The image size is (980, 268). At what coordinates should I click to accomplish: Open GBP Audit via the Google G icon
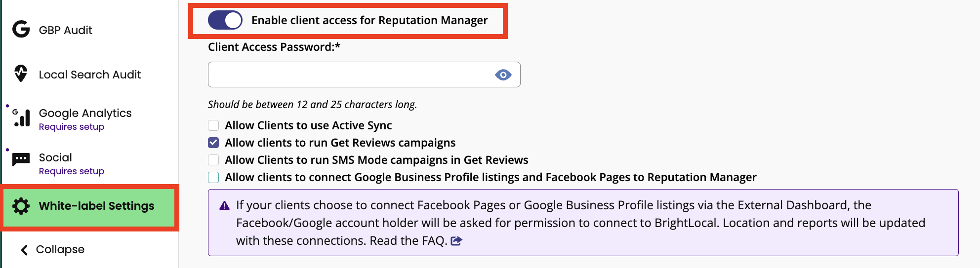coord(21,29)
